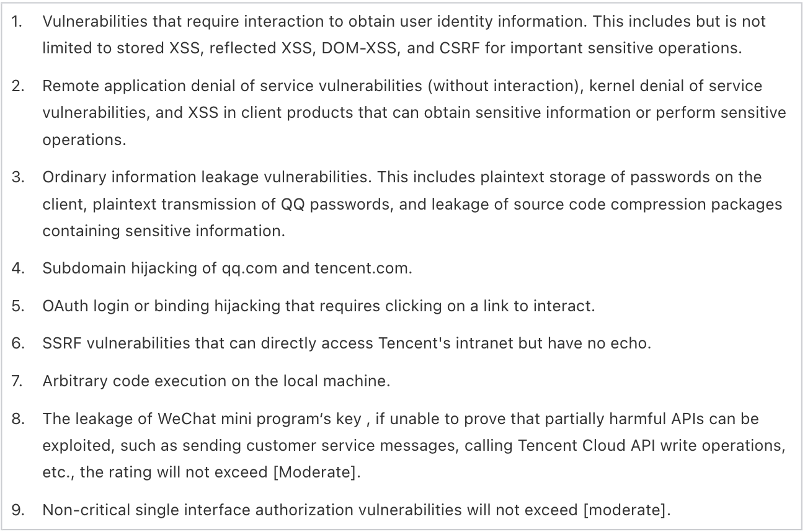Click list number 3 marker
The height and width of the screenshot is (532, 805).
point(18,177)
